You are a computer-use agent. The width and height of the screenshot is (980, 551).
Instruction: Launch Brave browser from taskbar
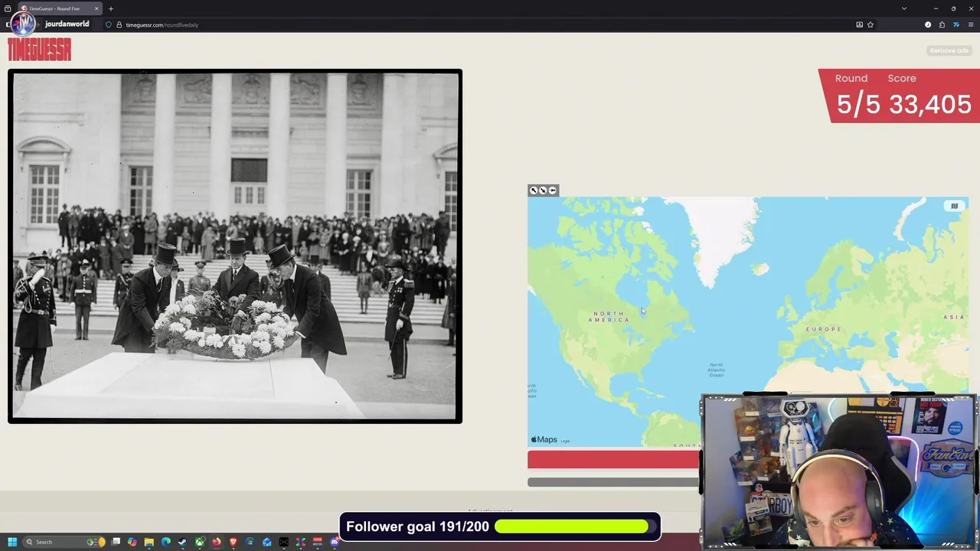tap(234, 542)
